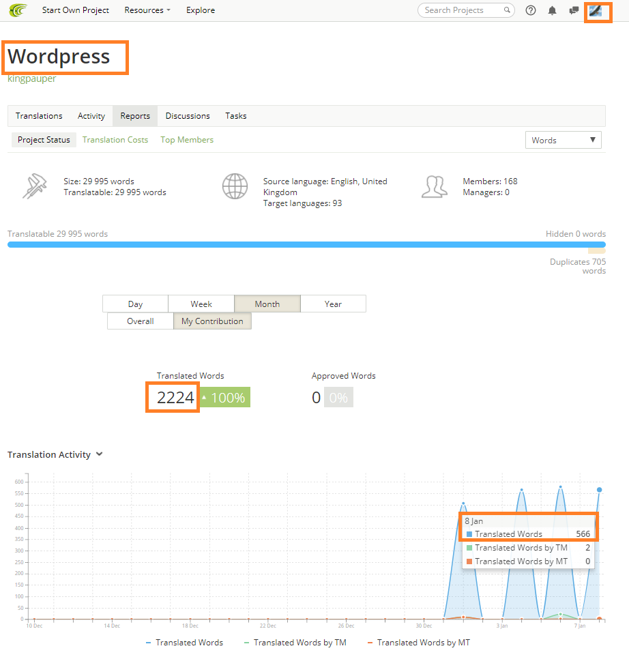629x672 pixels.
Task: Open the Words unit dropdown
Action: (x=563, y=140)
